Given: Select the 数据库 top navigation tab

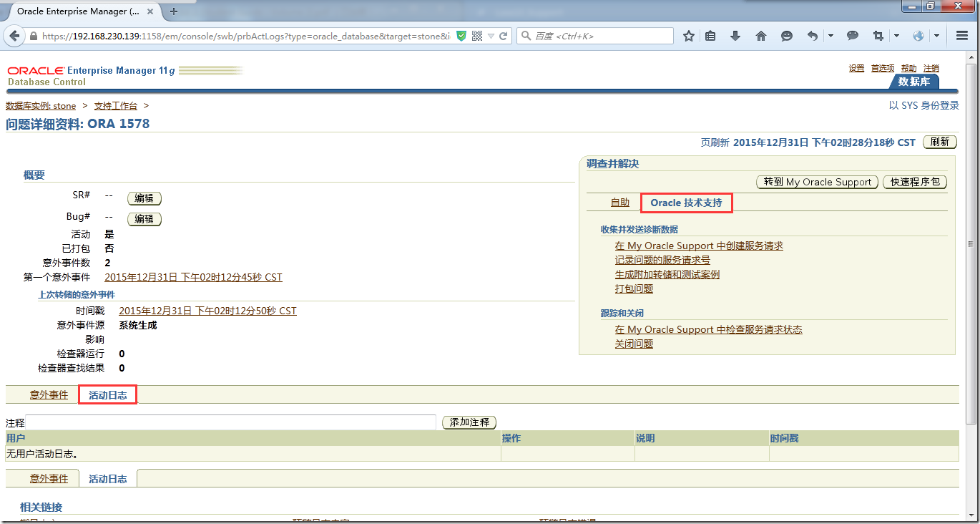Looking at the screenshot, I should pos(914,82).
